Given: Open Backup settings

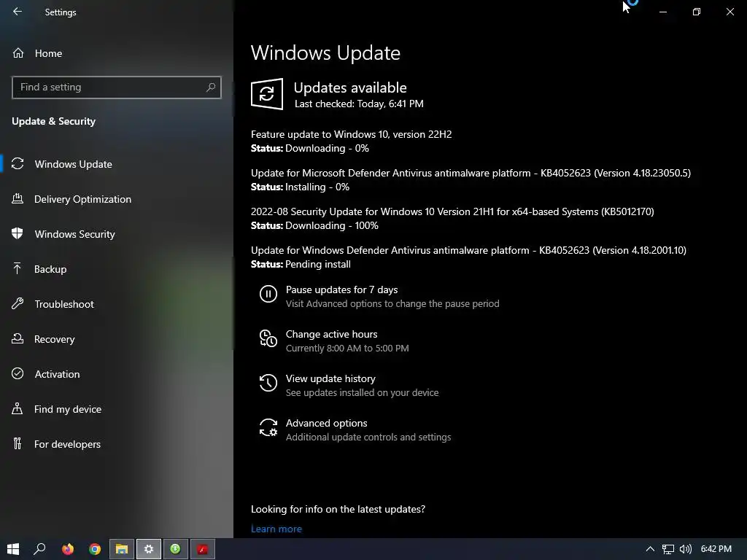Looking at the screenshot, I should (50, 269).
